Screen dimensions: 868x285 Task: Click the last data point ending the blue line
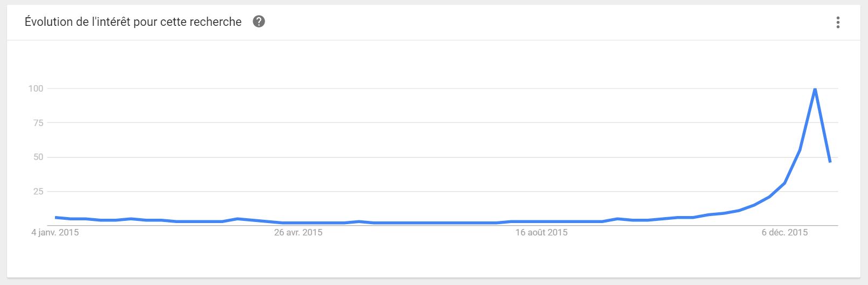click(830, 162)
